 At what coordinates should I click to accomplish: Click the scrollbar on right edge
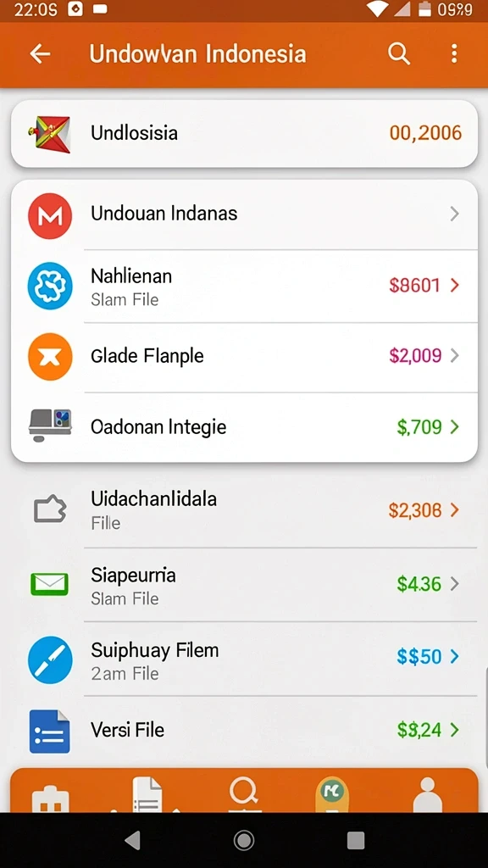pyautogui.click(x=485, y=717)
